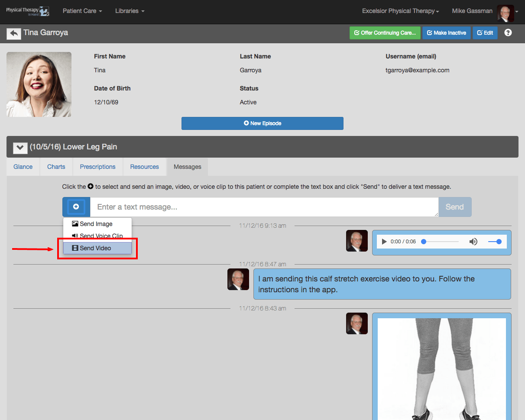Switch to the Charts tab
The width and height of the screenshot is (525, 420).
point(56,167)
